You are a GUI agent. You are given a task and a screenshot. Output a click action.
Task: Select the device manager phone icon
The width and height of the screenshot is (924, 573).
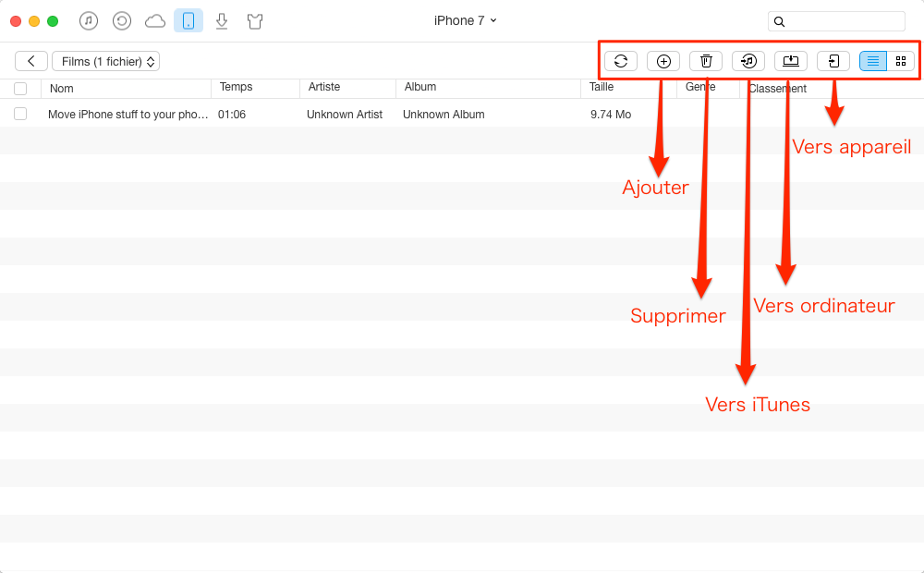[188, 21]
